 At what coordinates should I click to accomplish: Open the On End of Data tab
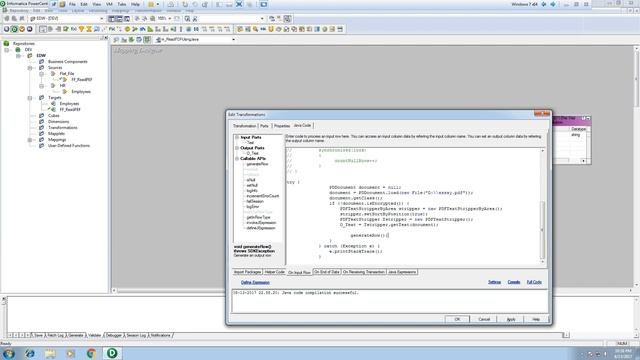click(327, 272)
